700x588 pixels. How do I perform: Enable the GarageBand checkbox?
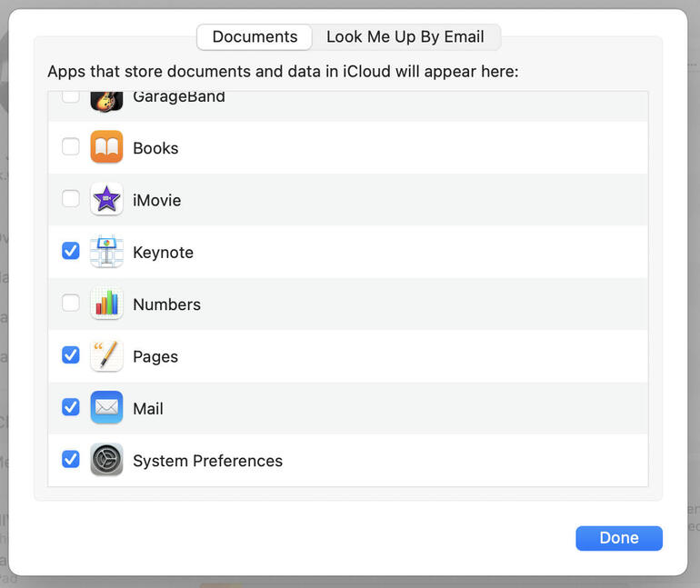coord(71,96)
